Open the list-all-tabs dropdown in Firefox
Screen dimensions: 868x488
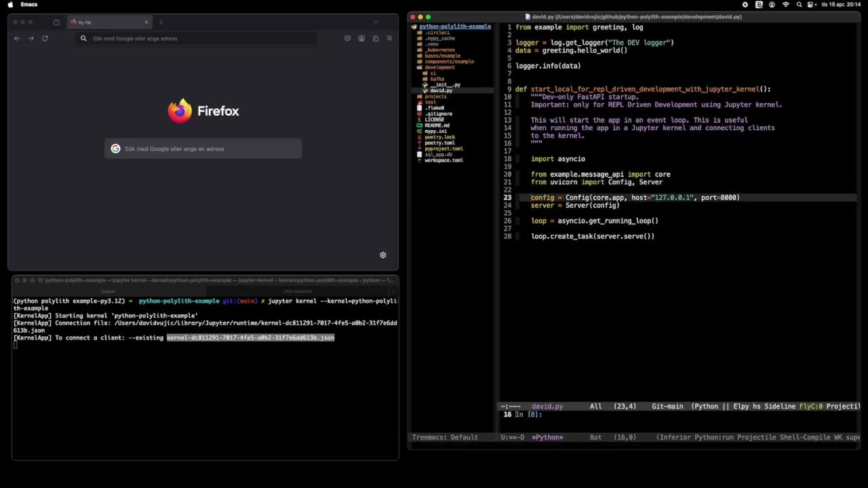[x=376, y=22]
